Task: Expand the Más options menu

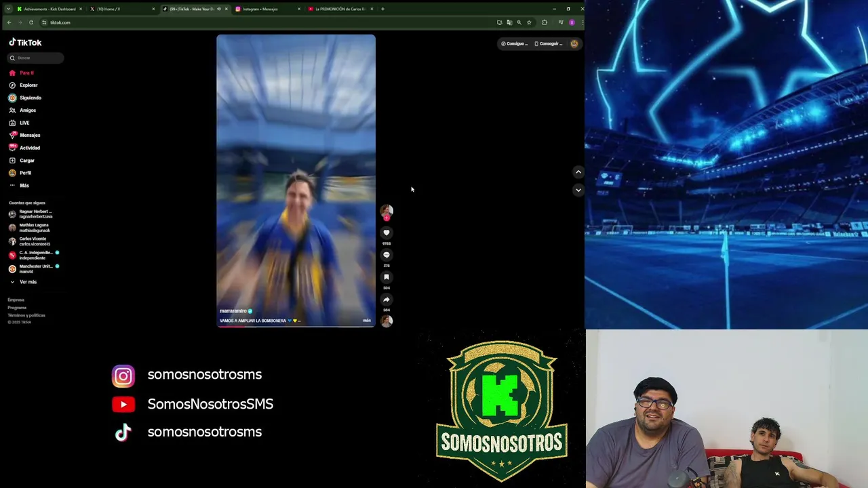Action: [x=19, y=185]
